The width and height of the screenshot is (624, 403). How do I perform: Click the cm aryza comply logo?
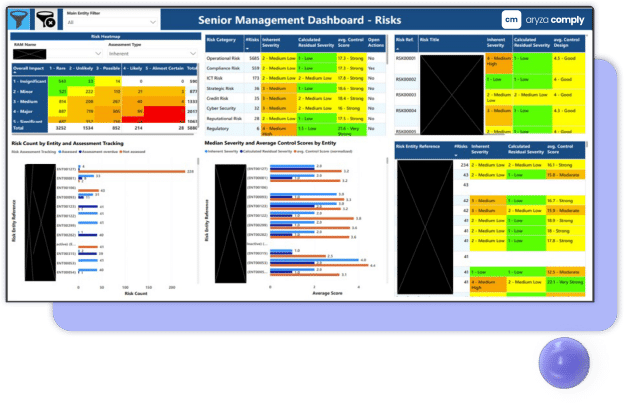pyautogui.click(x=543, y=19)
